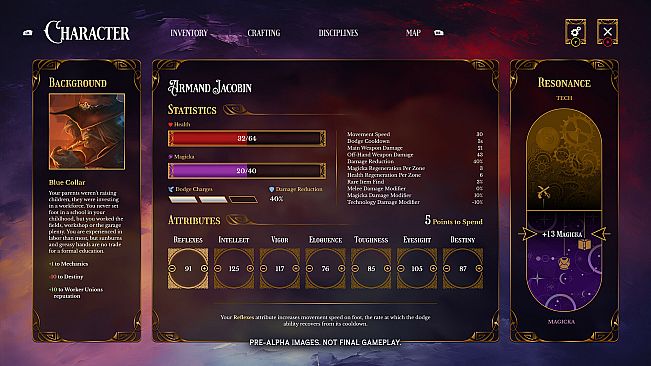The image size is (651, 366).
Task: Decrease Intellect attribute with minus button
Action: (x=218, y=268)
